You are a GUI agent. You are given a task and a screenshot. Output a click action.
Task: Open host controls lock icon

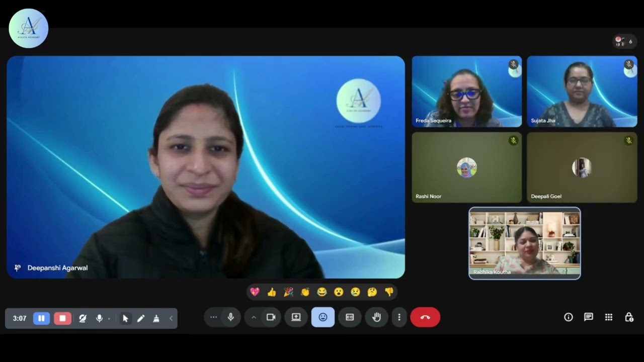[x=629, y=317]
